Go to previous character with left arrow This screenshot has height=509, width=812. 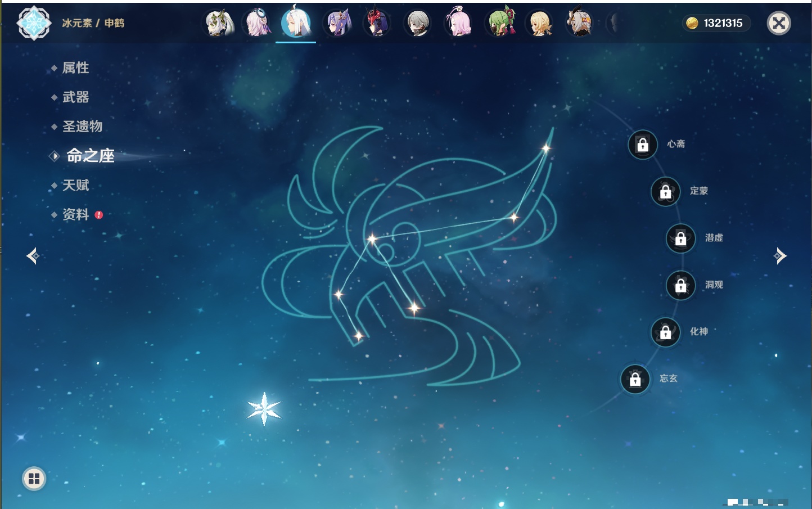pos(33,256)
